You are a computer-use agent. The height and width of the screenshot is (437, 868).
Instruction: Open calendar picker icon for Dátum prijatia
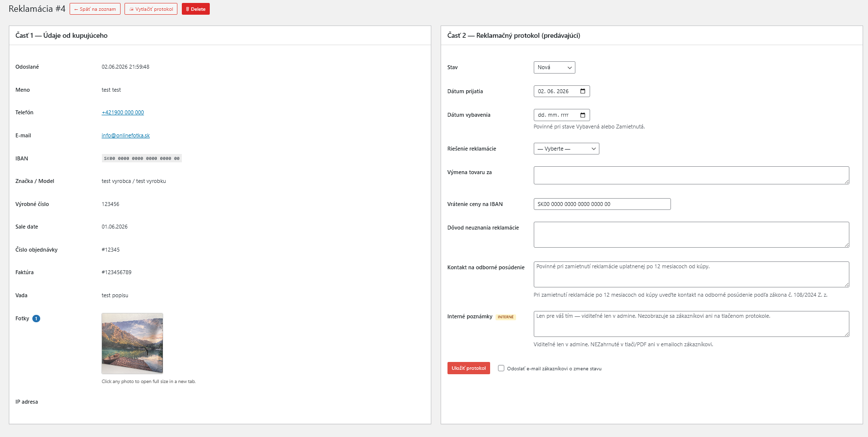pos(583,91)
